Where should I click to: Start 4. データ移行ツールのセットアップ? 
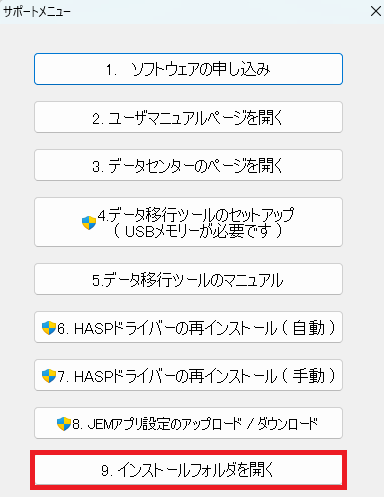coord(188,222)
